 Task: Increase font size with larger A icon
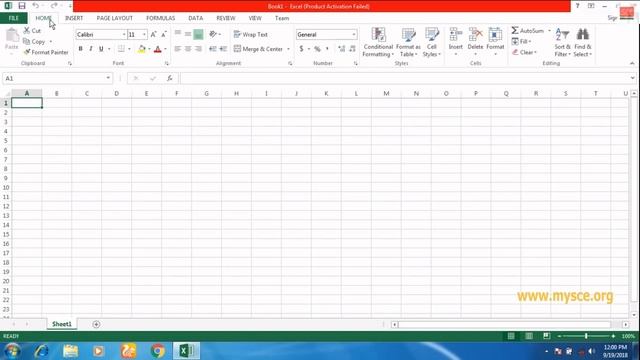pos(153,35)
